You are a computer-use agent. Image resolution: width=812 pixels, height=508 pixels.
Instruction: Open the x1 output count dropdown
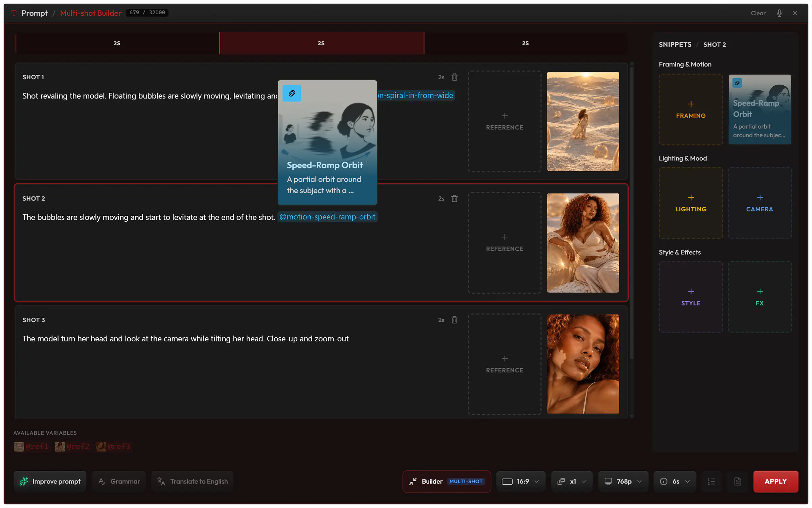tap(572, 481)
